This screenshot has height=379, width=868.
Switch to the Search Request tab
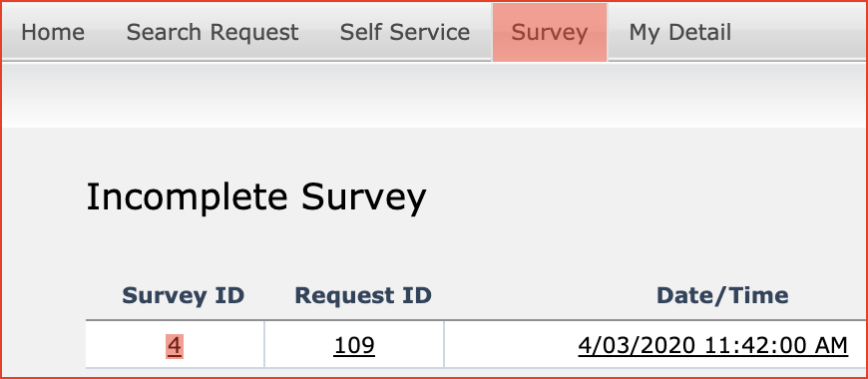[x=213, y=32]
